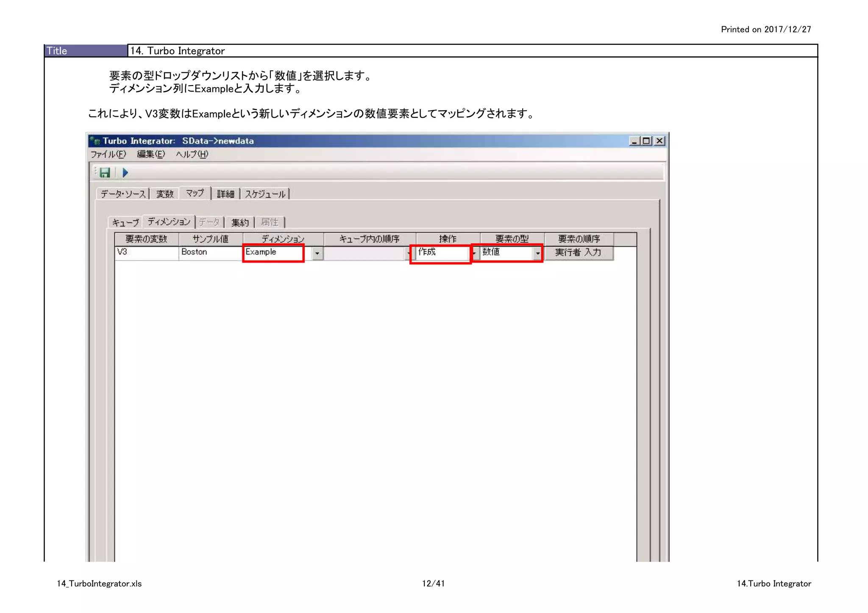
Task: Close the Turbo Integrator window
Action: point(659,141)
